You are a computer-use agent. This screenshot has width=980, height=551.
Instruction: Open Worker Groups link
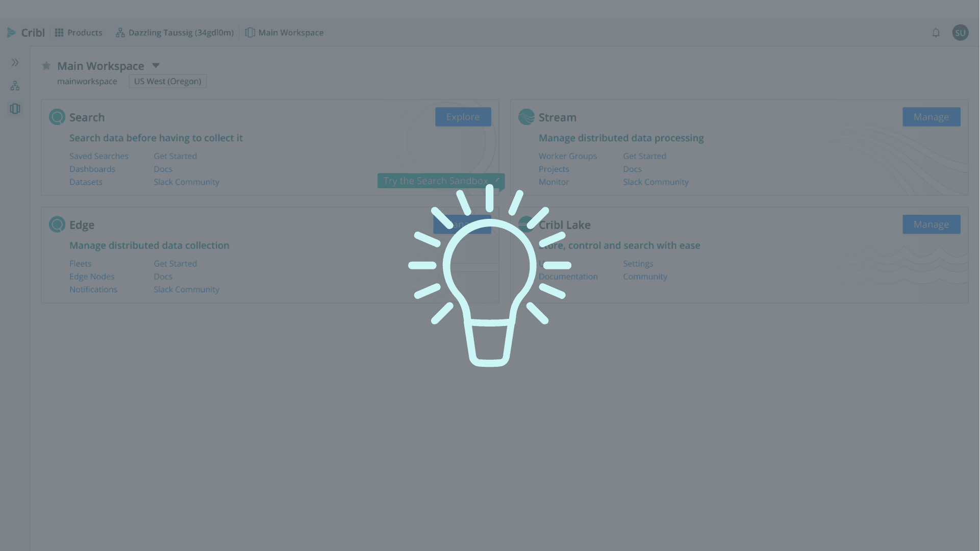pos(567,156)
